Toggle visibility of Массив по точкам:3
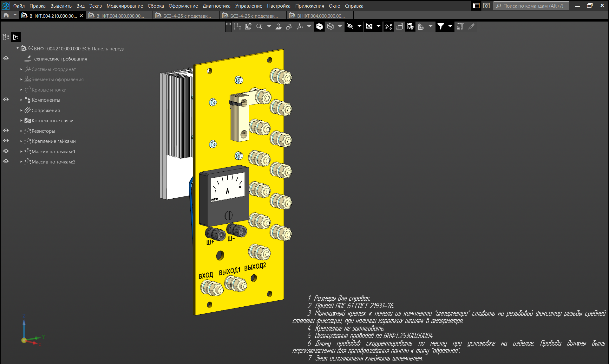This screenshot has height=364, width=609. [x=6, y=161]
